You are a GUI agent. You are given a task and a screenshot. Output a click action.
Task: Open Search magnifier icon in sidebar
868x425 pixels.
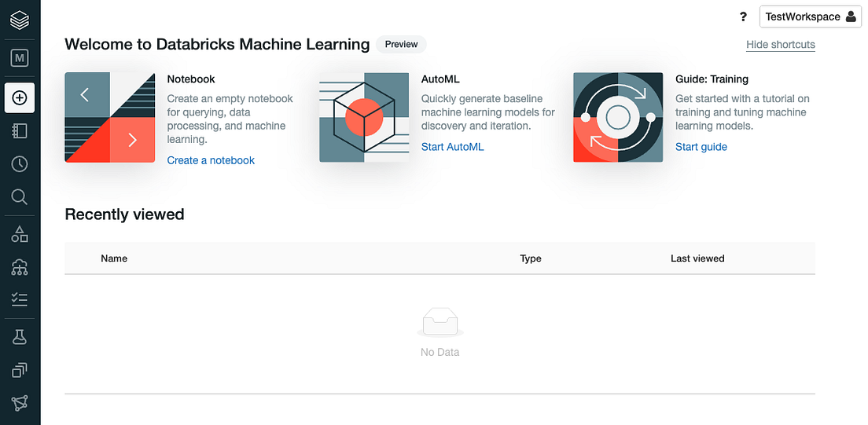point(20,196)
